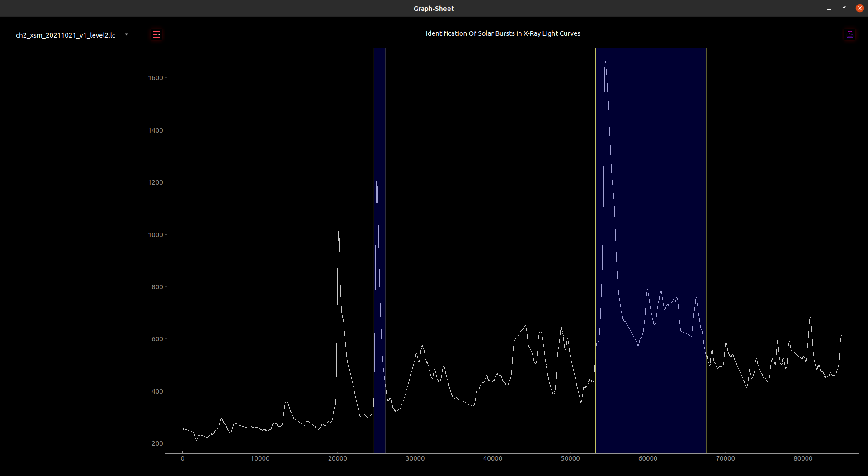
Task: Open the ch2_xsm_20211021_v1_level2.lc file dropdown
Action: tap(71, 35)
